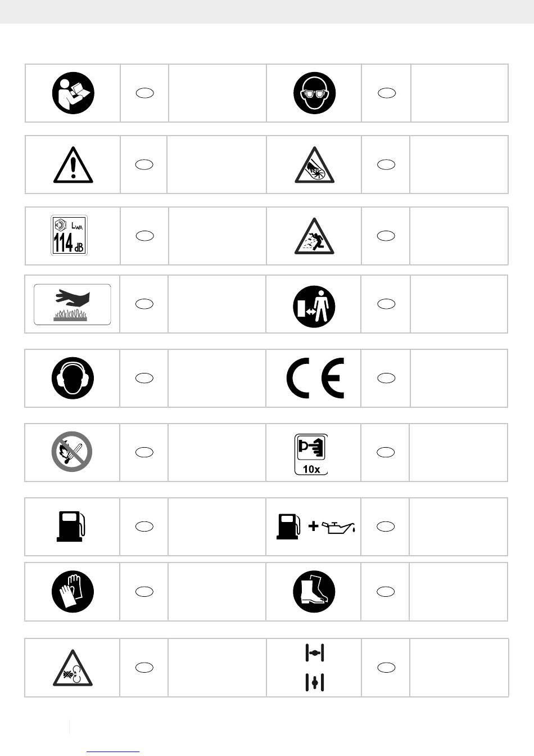Click the protective gloves symbol

point(73,592)
